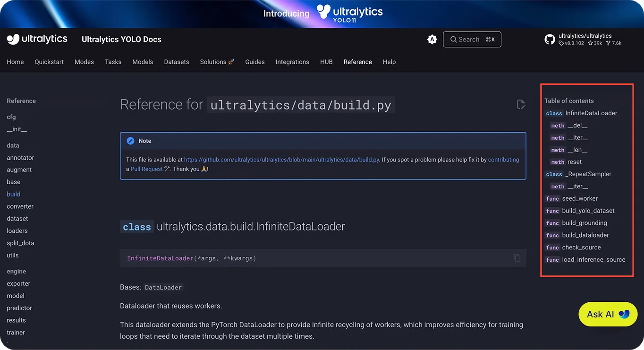Open converter in the sidebar
644x350 pixels.
(20, 207)
